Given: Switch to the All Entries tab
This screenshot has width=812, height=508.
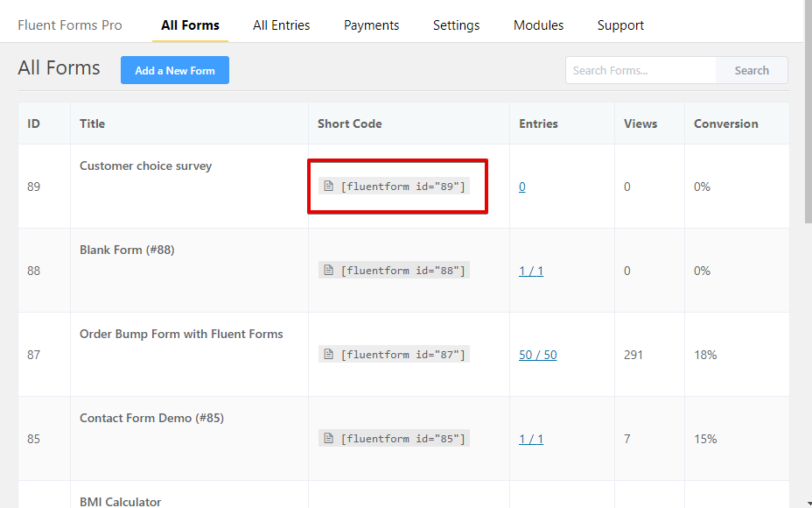Looking at the screenshot, I should tap(281, 25).
